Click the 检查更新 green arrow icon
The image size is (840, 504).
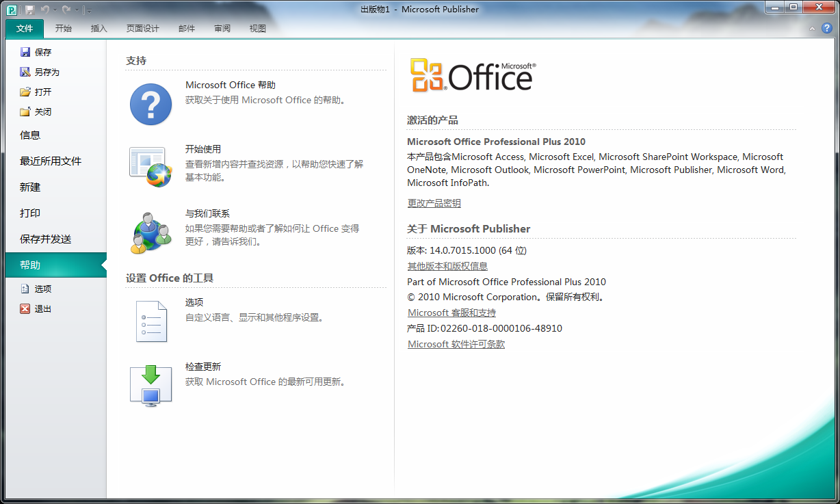click(150, 386)
